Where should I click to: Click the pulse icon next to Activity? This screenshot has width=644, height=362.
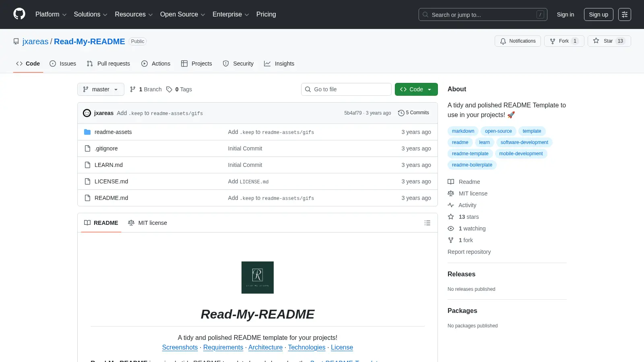[451, 205]
